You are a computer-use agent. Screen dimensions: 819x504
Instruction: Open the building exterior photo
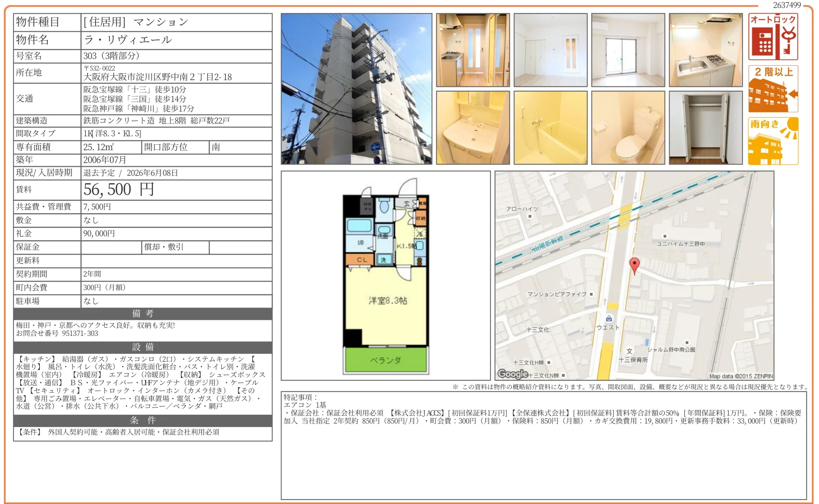coord(356,89)
